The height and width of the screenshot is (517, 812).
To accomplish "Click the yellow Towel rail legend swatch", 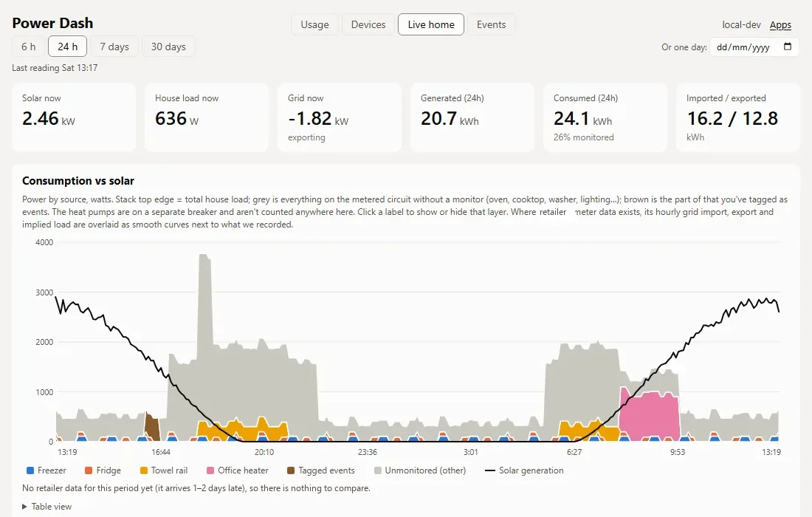I will 144,470.
